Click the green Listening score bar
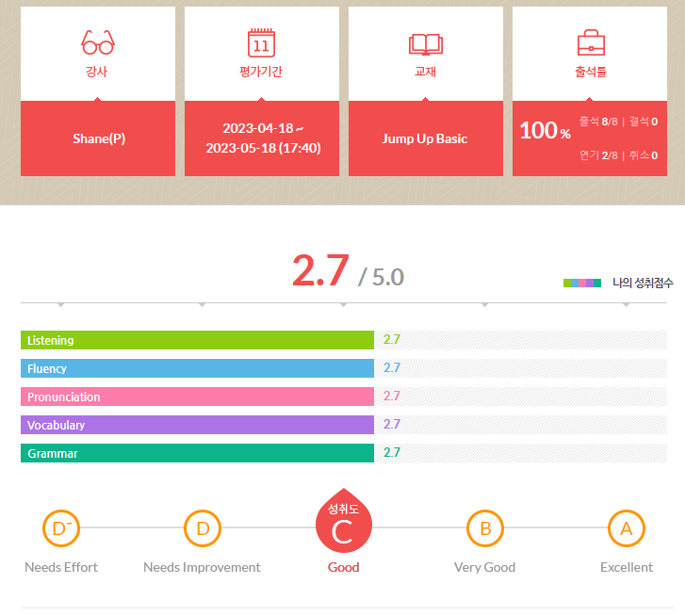Image resolution: width=685 pixels, height=616 pixels. click(x=197, y=340)
